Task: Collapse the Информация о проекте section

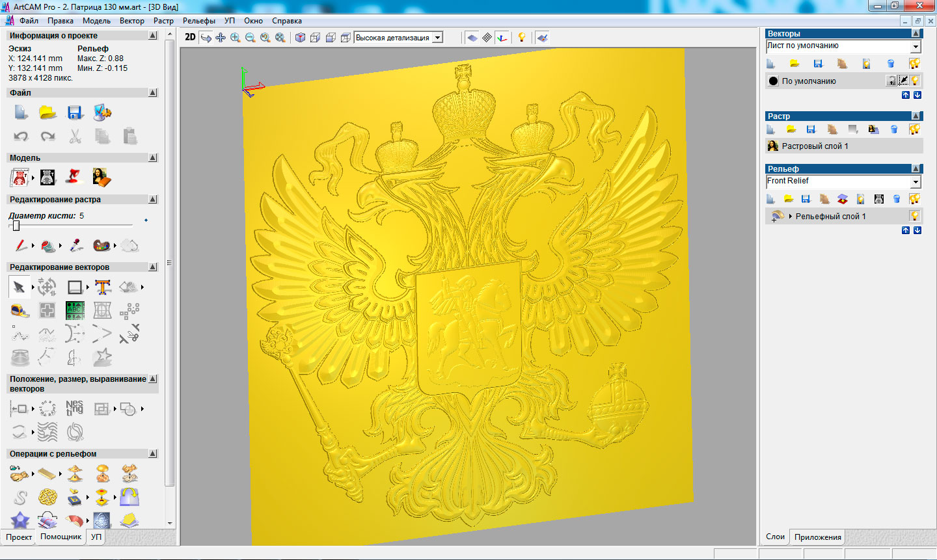Action: tap(153, 36)
